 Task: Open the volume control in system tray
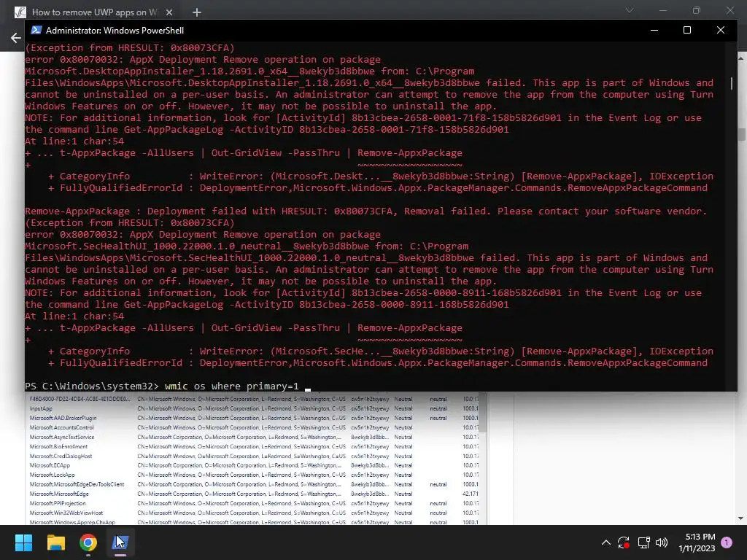661,542
